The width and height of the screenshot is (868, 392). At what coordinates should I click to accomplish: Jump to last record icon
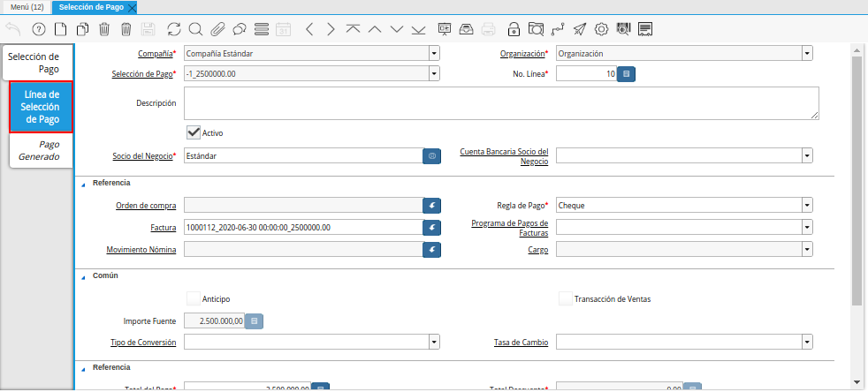click(418, 29)
